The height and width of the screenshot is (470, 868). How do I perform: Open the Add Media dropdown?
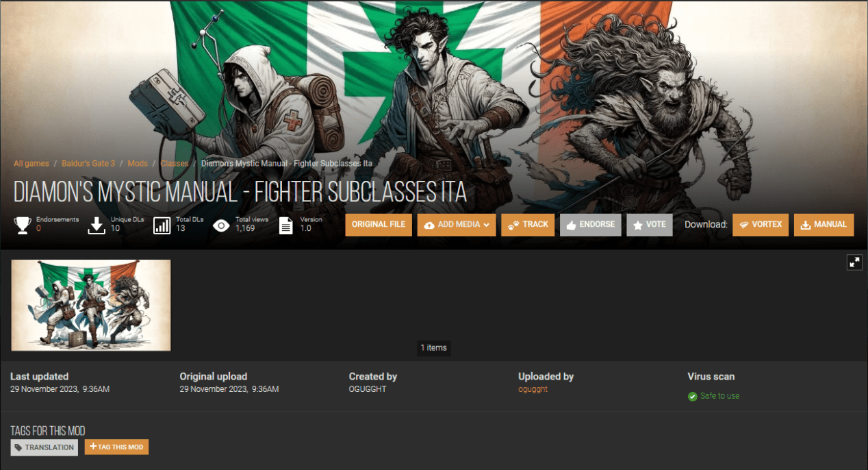click(457, 225)
